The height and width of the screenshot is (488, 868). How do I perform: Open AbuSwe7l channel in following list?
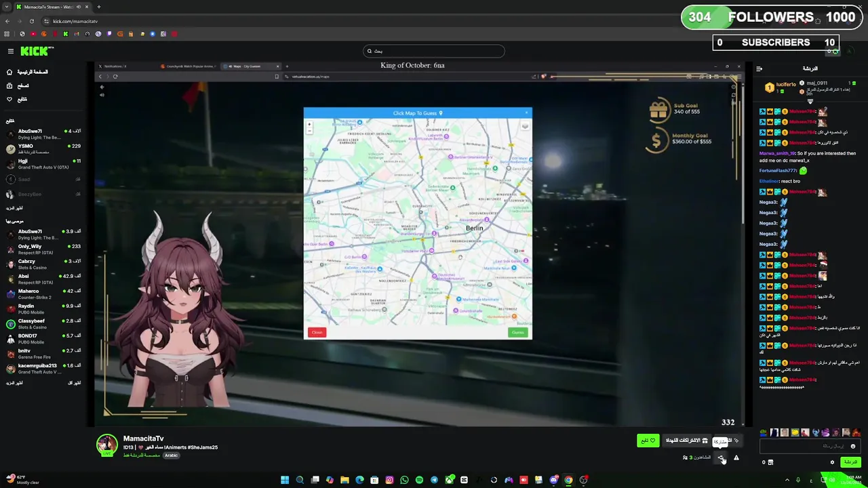coord(44,134)
